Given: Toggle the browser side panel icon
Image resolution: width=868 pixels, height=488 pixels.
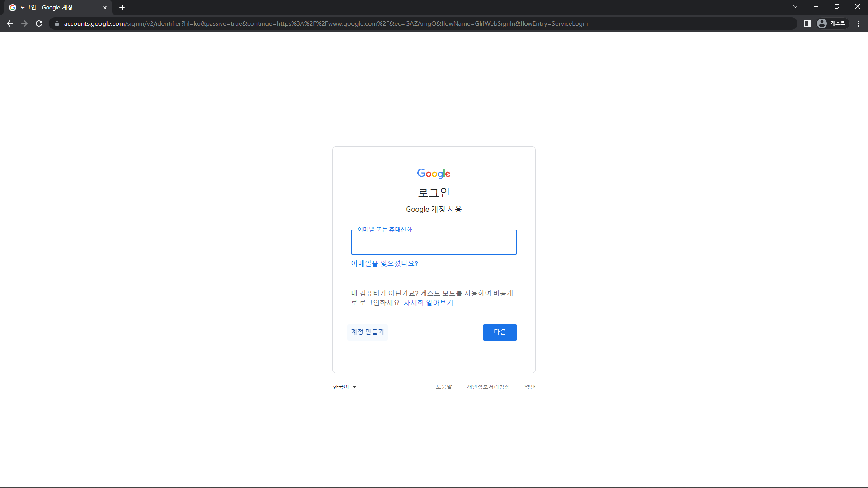Looking at the screenshot, I should click(x=807, y=23).
